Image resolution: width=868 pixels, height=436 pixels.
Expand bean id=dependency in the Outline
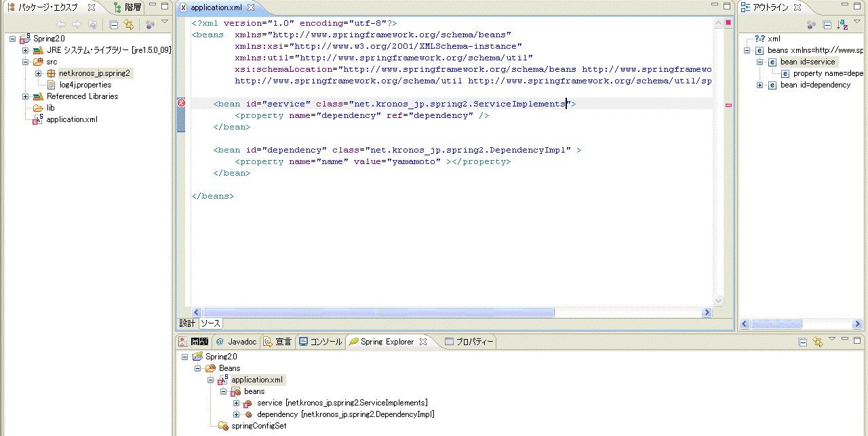tap(760, 85)
